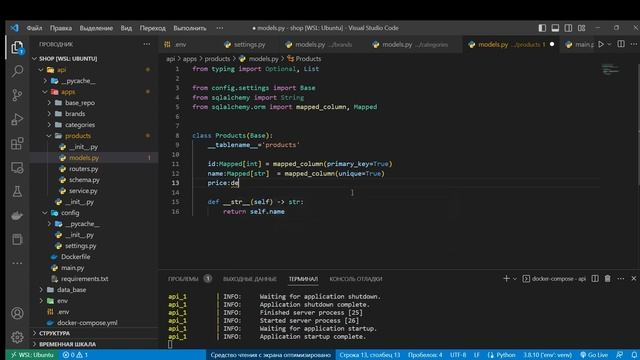Screen dimensions: 640x360
Task: Open docker-compose.yml in explorer
Action: [87, 323]
